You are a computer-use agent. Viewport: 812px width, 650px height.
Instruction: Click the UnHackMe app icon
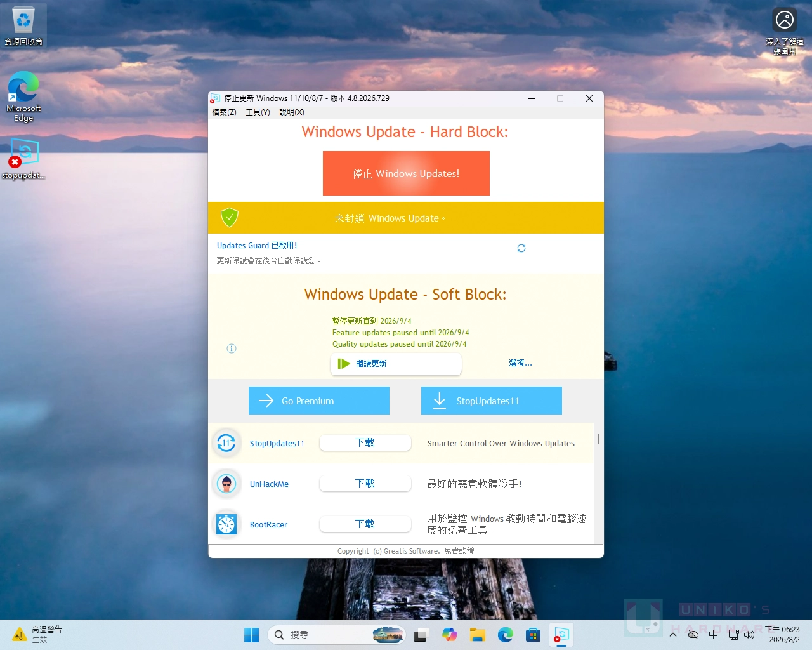tap(226, 484)
